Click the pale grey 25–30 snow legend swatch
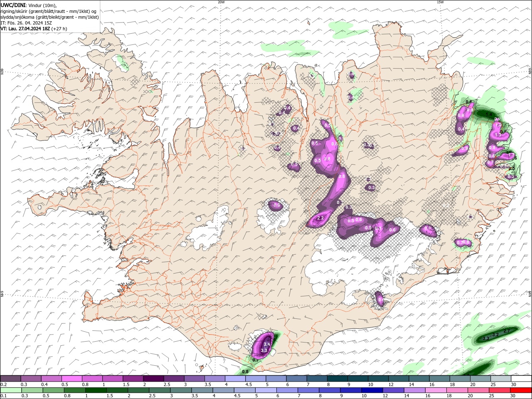This screenshot has width=532, height=399. (x=501, y=379)
